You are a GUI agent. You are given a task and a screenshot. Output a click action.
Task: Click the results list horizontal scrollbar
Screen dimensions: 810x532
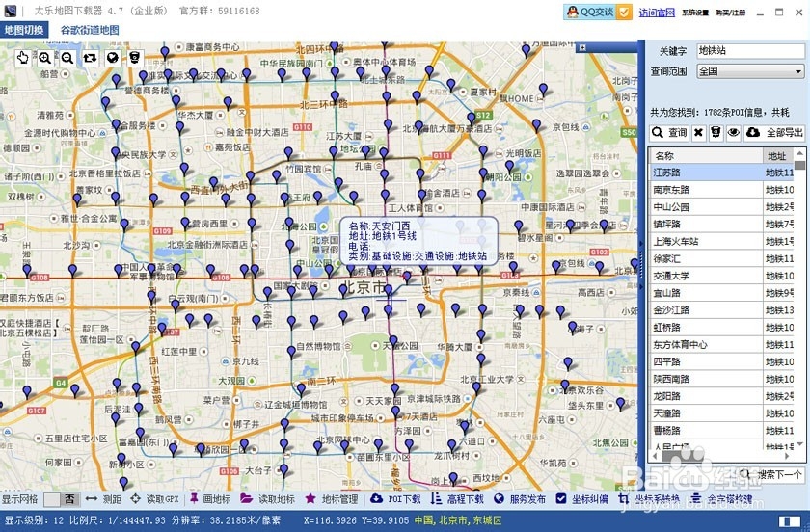pos(721,457)
